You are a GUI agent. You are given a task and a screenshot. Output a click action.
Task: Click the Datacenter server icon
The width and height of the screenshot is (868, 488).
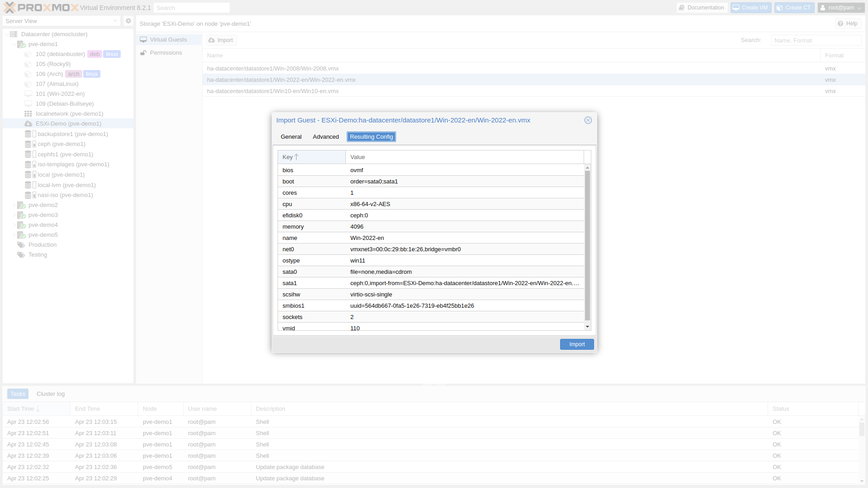pyautogui.click(x=14, y=34)
